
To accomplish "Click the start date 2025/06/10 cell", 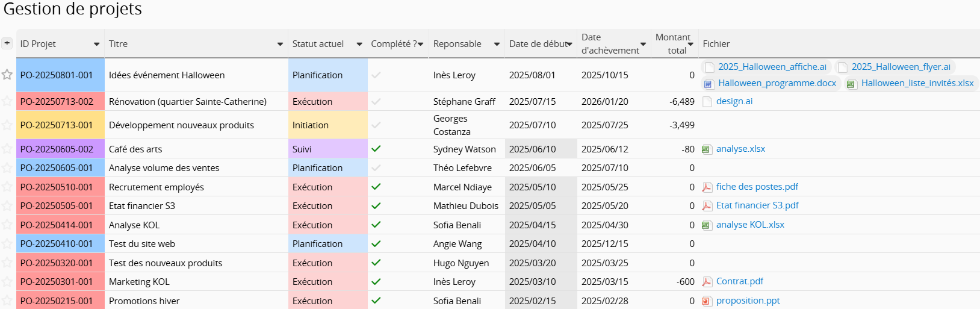I will (541, 149).
